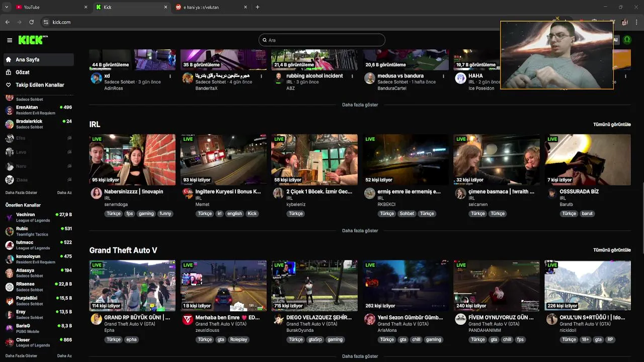Open BarisG PUBG Mobile channel

click(x=38, y=328)
